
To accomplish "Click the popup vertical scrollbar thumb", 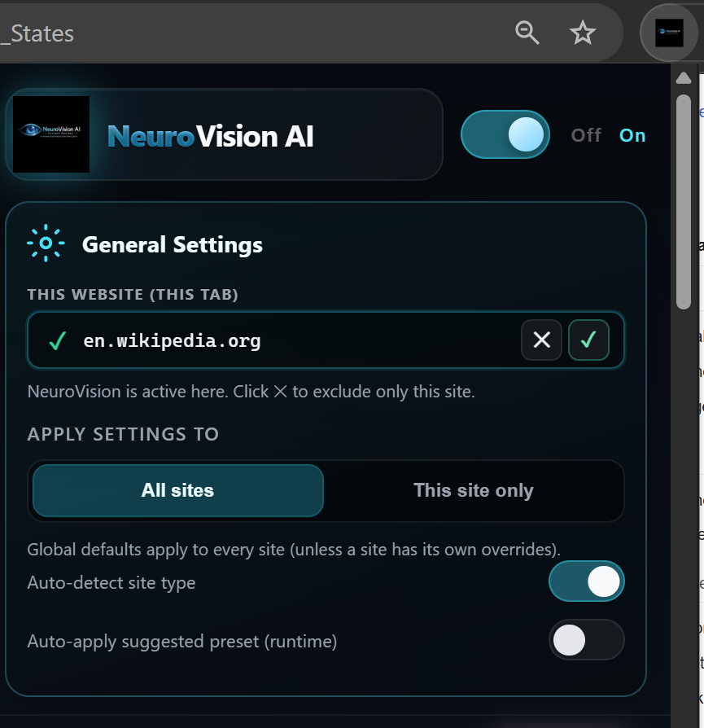I will [683, 202].
